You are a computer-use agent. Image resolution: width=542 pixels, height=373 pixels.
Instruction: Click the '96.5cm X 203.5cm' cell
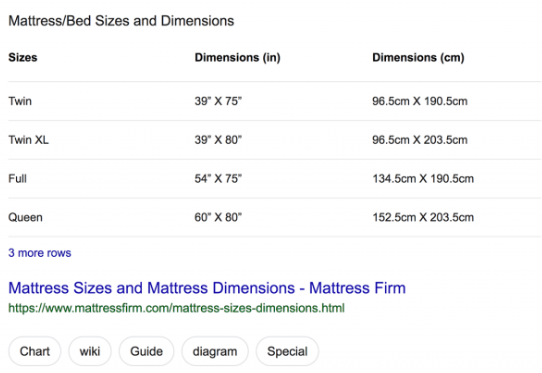(420, 140)
